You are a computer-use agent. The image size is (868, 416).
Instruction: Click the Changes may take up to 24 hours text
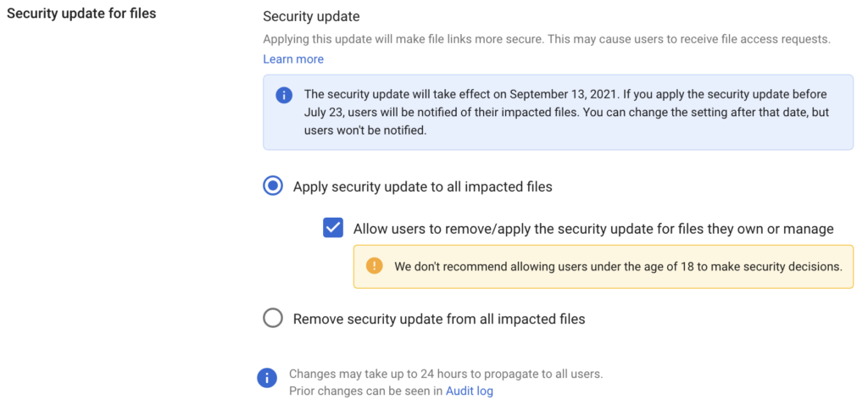click(446, 374)
